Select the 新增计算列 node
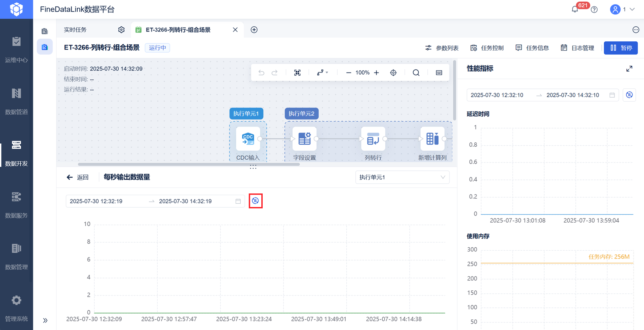Image resolution: width=644 pixels, height=330 pixels. [432, 139]
